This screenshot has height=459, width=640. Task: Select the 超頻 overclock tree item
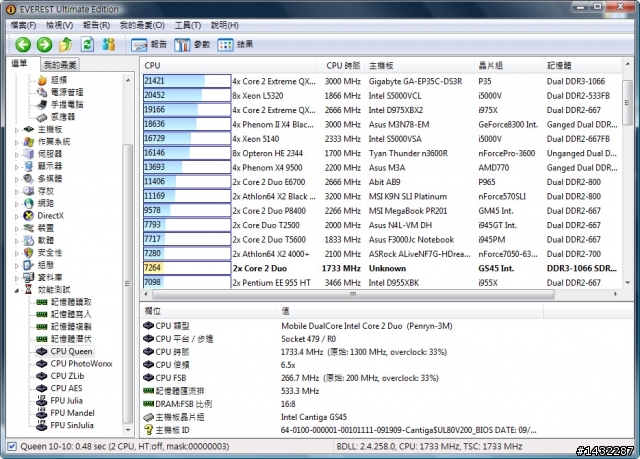59,80
